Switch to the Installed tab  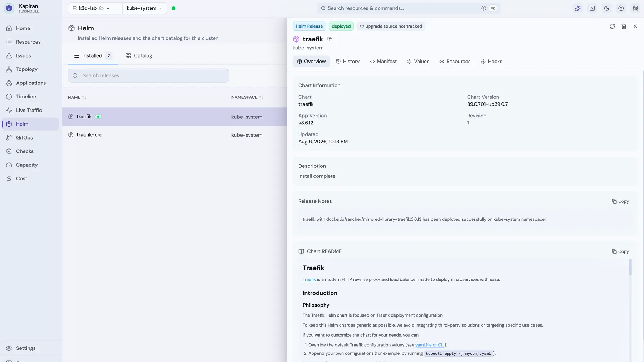coord(93,56)
